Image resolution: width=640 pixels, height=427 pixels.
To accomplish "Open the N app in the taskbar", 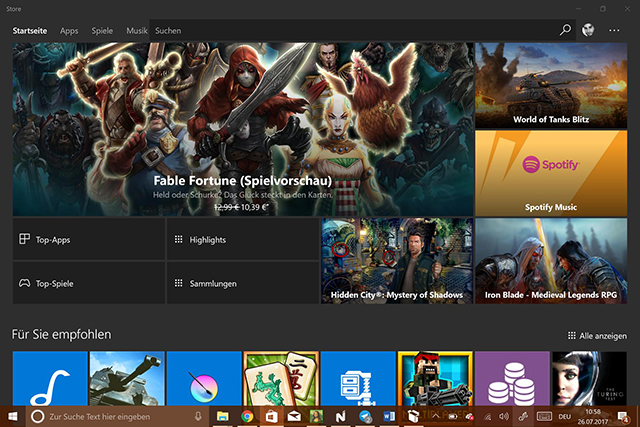I will pyautogui.click(x=340, y=416).
